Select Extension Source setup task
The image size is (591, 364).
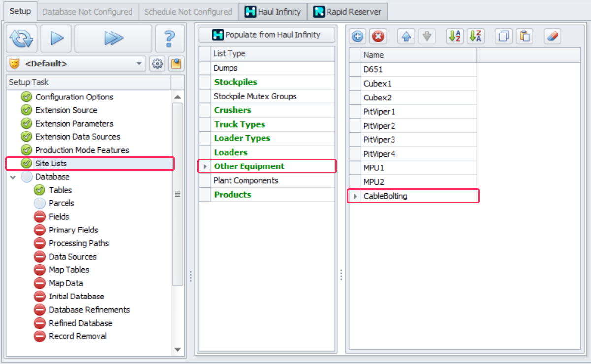pos(66,110)
